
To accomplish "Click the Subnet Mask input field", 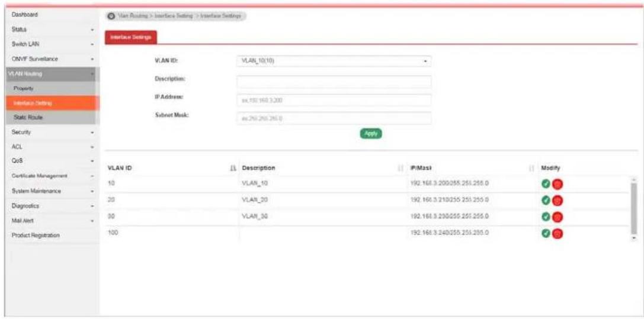I will coord(334,118).
